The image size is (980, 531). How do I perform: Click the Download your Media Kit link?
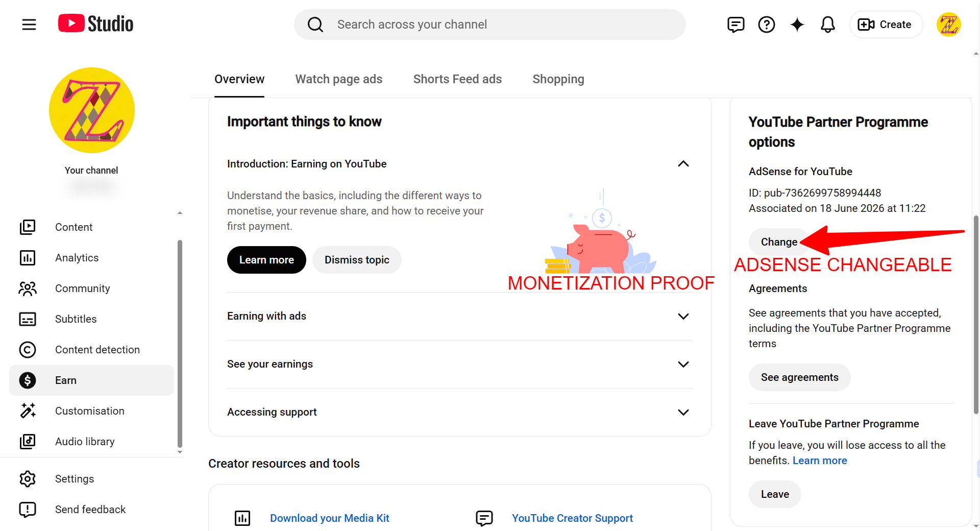pyautogui.click(x=329, y=518)
